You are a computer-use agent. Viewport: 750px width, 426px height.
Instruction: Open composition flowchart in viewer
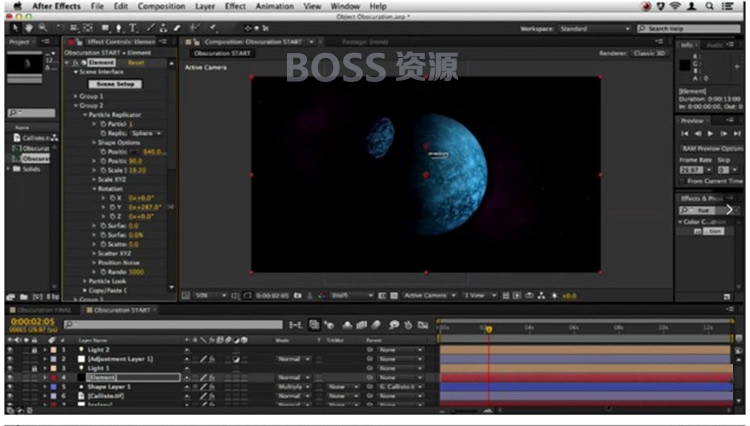coord(541,296)
